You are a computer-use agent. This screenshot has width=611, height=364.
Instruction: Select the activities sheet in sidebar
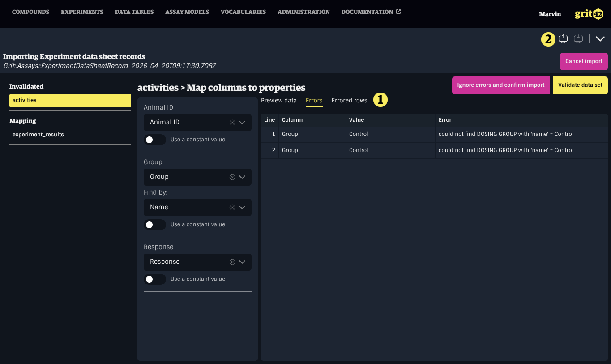click(70, 101)
